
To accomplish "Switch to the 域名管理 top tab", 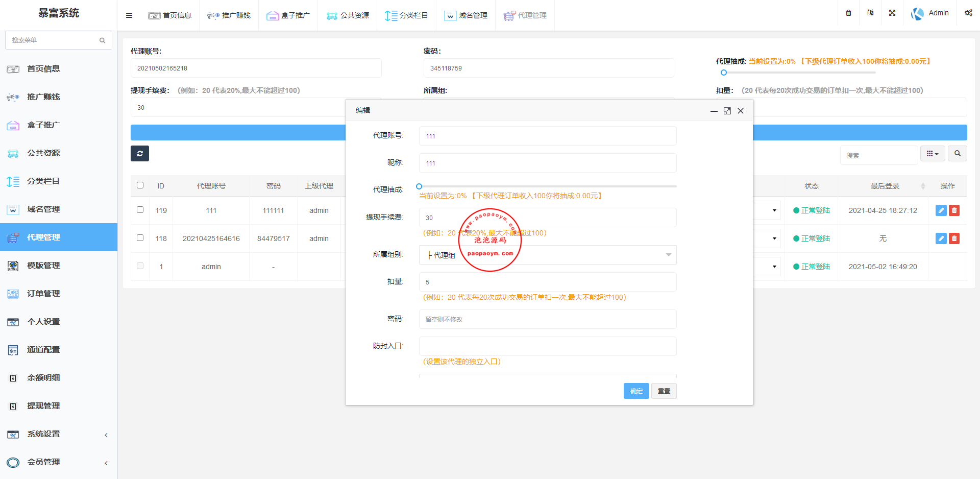I will [465, 15].
